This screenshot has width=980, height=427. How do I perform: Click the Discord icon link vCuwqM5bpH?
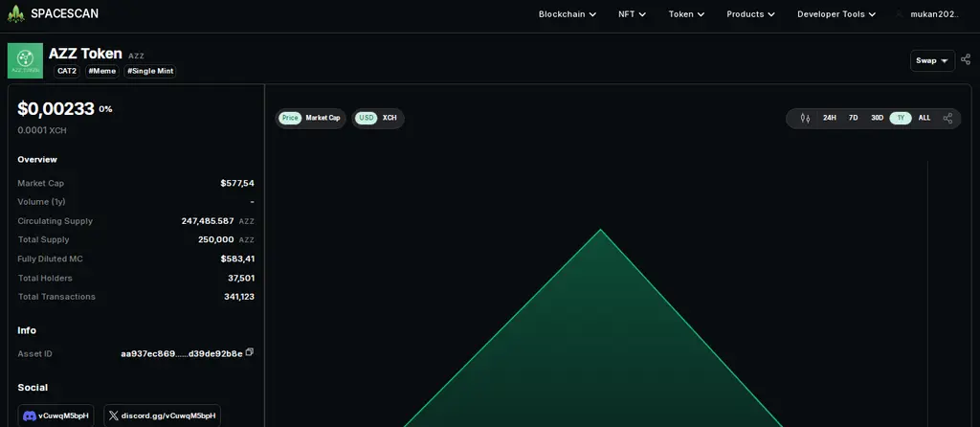56,416
